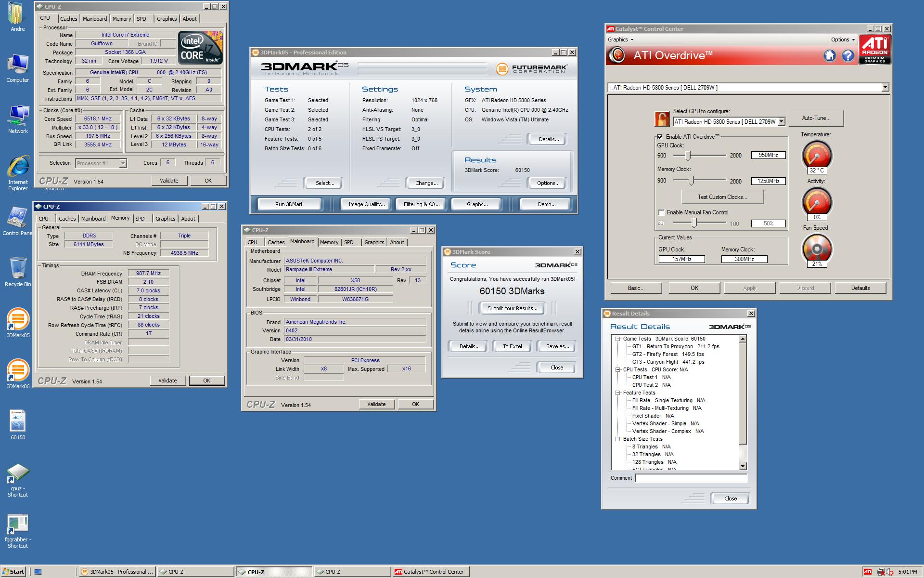
Task: Click the ATI Overdrive lock icon
Action: click(x=662, y=119)
